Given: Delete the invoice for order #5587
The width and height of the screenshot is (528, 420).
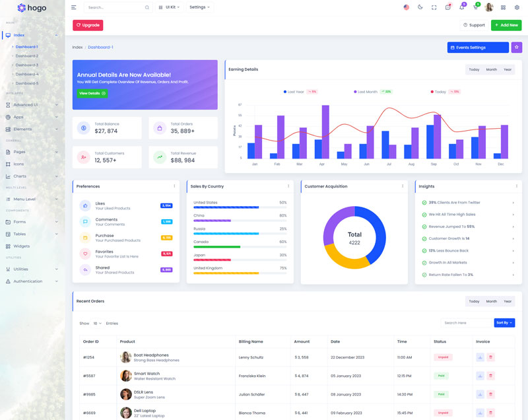Looking at the screenshot, I should (x=491, y=376).
